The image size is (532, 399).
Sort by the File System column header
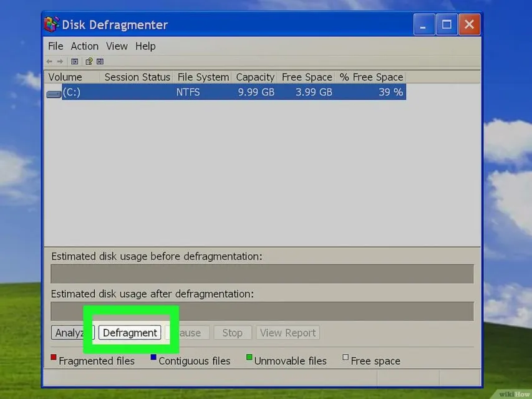[x=203, y=77]
